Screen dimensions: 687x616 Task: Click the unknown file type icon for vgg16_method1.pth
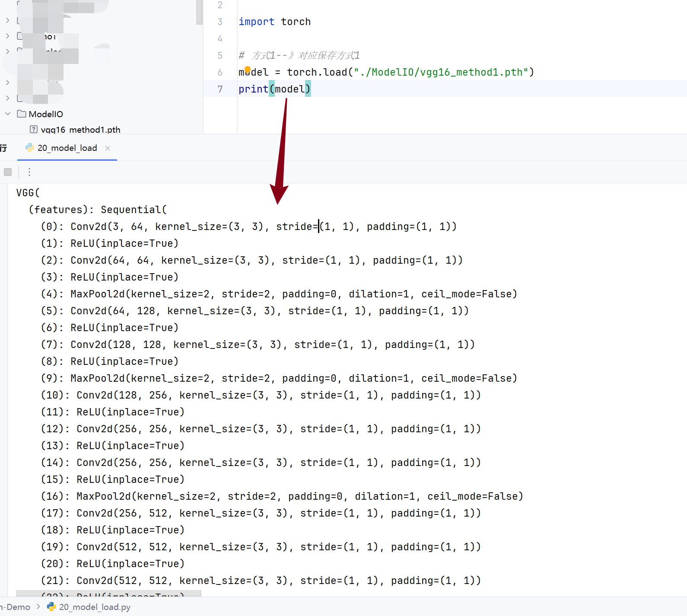tap(34, 129)
